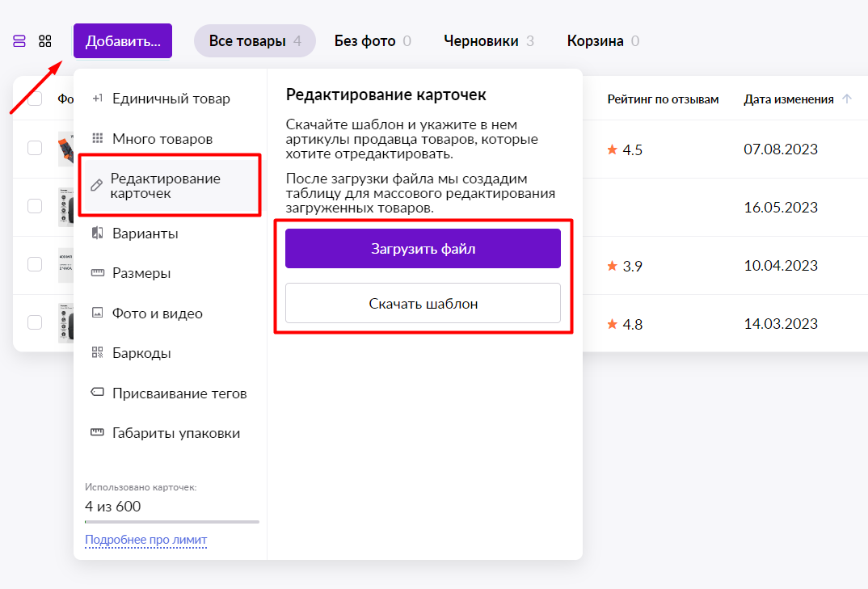This screenshot has width=868, height=589.
Task: Check the row dated 14.03.2023
Action: tap(35, 322)
